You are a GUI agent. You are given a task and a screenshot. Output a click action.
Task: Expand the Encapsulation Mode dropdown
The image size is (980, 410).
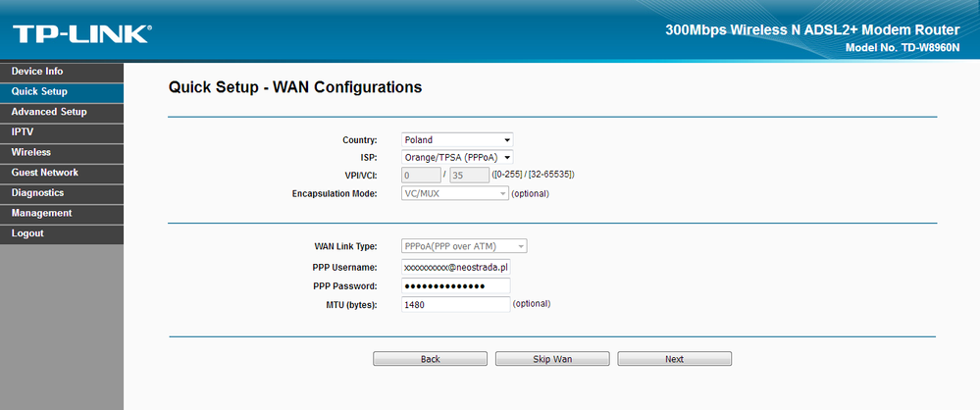[454, 193]
